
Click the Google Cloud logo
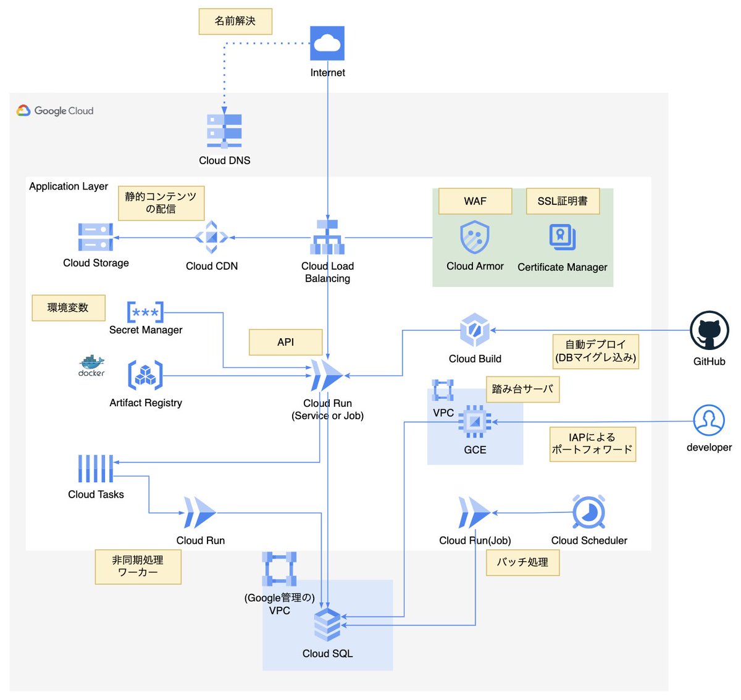click(55, 110)
